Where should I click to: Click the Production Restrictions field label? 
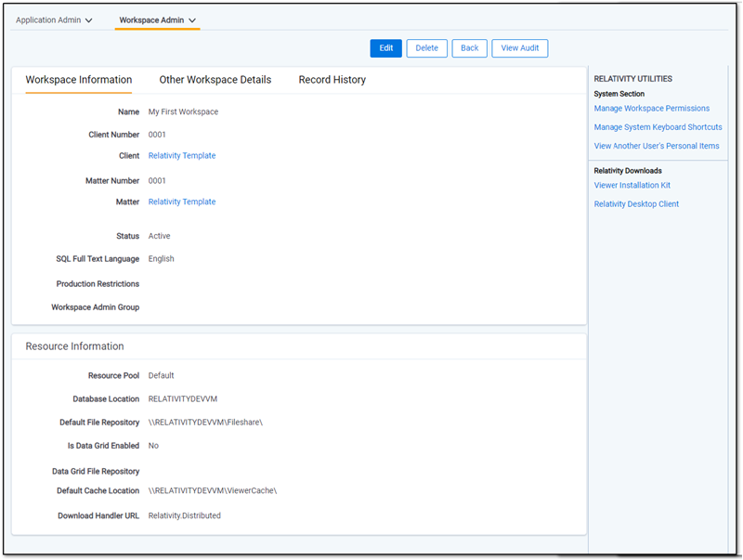pyautogui.click(x=98, y=284)
